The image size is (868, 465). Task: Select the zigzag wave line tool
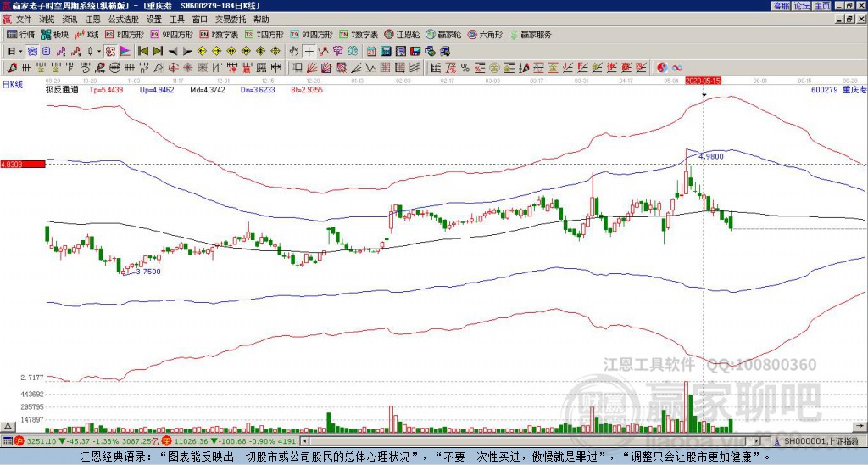[x=370, y=68]
